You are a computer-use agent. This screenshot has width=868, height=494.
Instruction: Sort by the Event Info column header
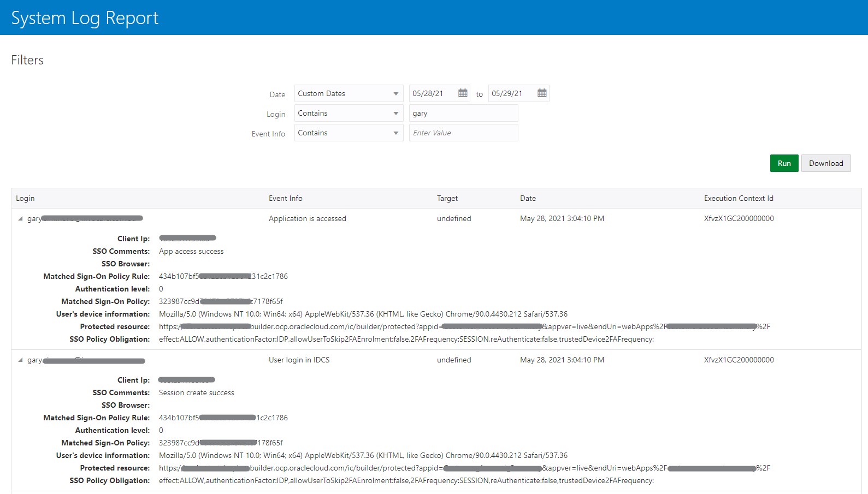[x=286, y=198]
